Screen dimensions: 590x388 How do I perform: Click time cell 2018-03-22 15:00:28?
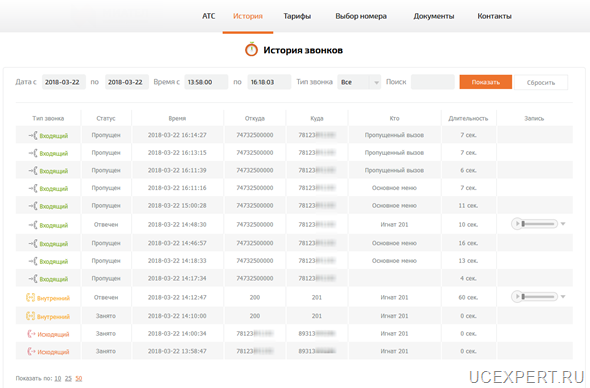coord(177,205)
